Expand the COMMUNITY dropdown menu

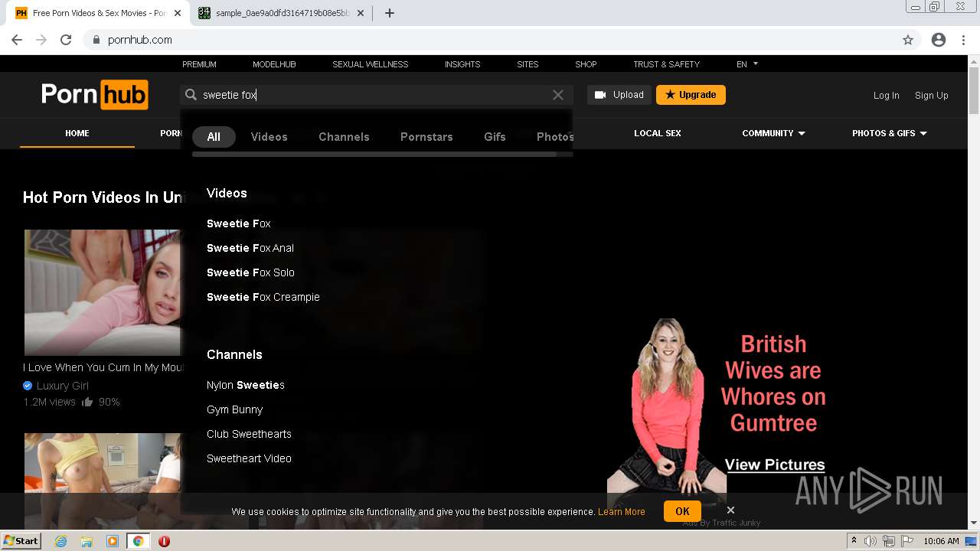coord(773,133)
